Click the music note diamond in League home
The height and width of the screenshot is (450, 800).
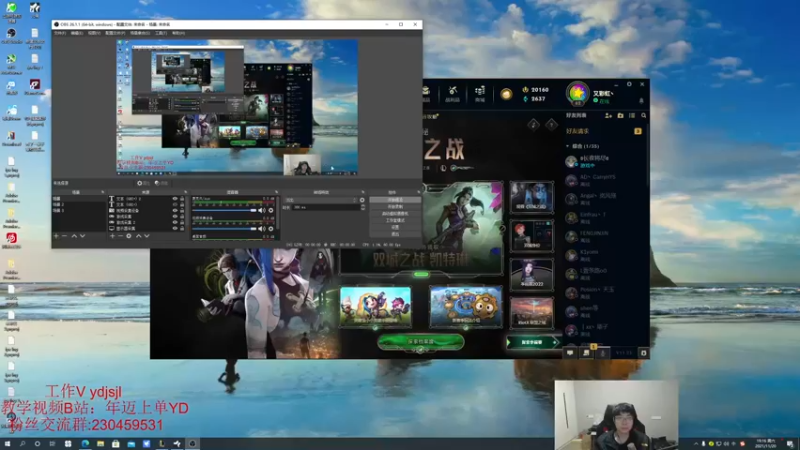click(534, 124)
